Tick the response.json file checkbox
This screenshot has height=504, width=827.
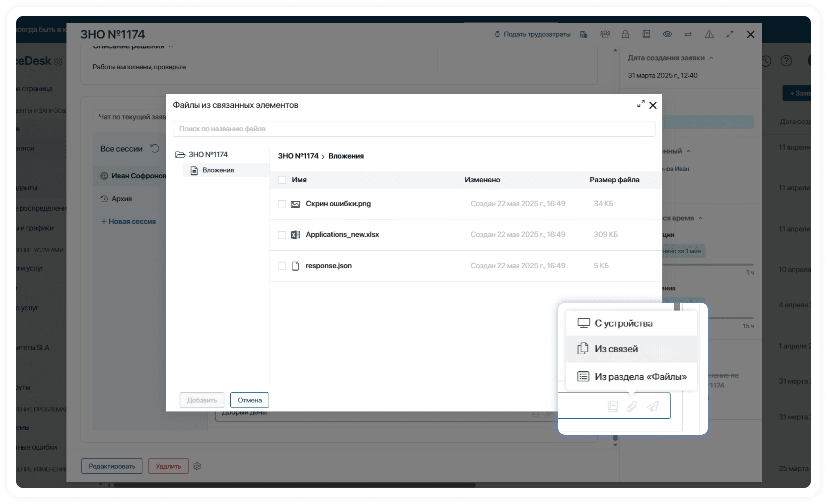(282, 266)
